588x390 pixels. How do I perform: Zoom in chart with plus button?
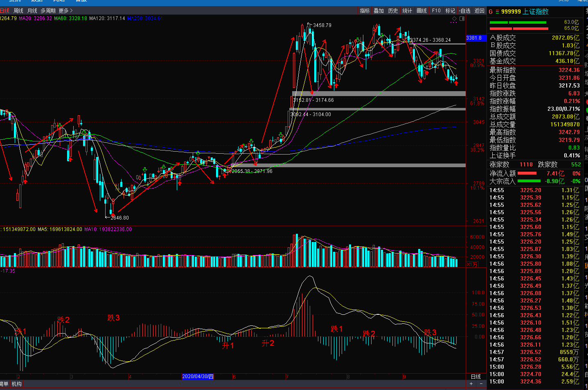pyautogui.click(x=471, y=383)
